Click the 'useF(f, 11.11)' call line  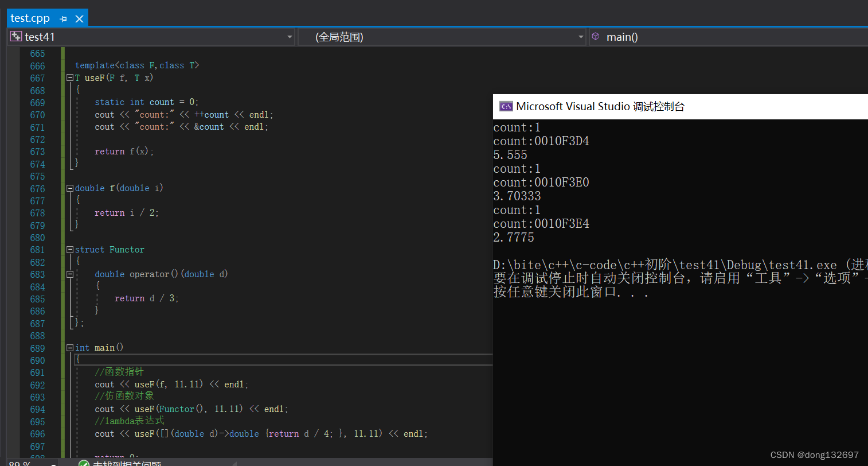[x=171, y=385]
